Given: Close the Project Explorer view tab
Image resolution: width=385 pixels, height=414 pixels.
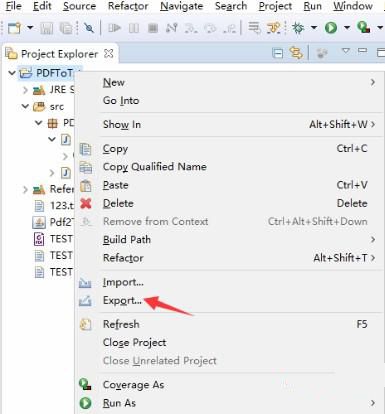Looking at the screenshot, I should (x=109, y=53).
